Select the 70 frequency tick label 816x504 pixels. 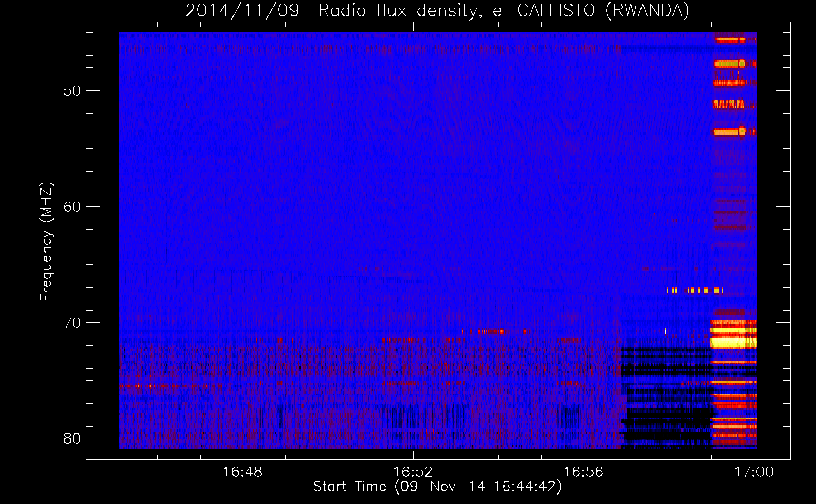pos(72,323)
